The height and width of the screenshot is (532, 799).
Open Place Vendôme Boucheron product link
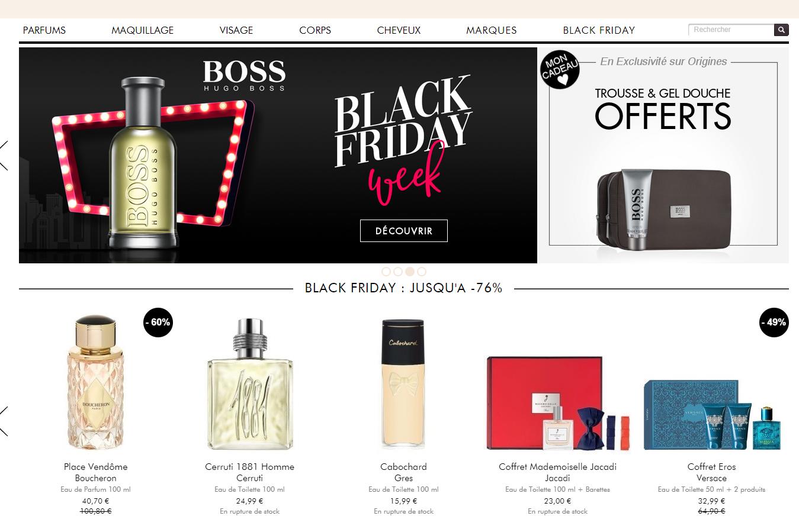[95, 472]
